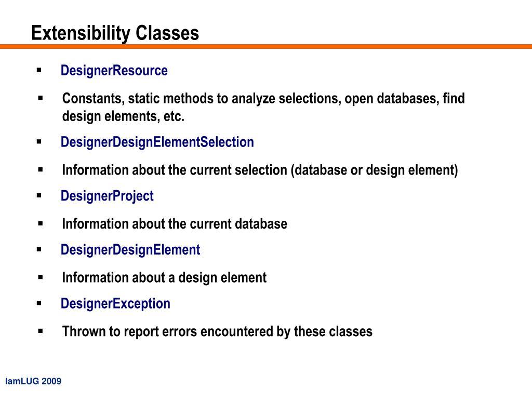
Task: Click the text about constants and static methods
Action: pos(263,107)
